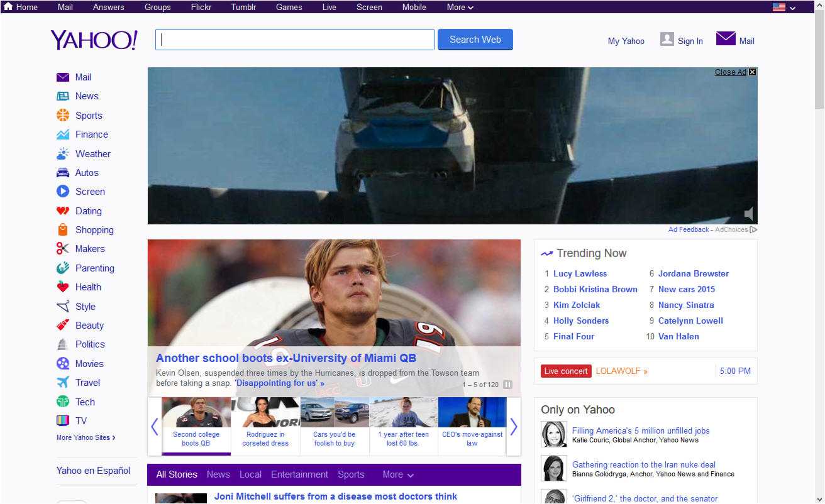Open Tumblr in the top navigation bar
Image resolution: width=825 pixels, height=504 pixels.
pos(243,8)
